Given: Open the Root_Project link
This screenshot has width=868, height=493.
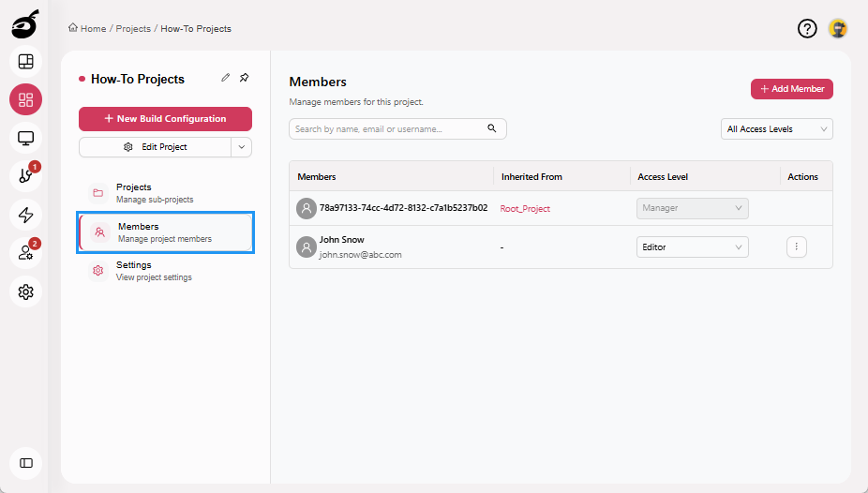Looking at the screenshot, I should 525,209.
